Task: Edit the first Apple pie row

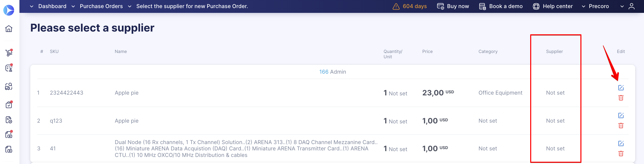Action: pos(621,88)
